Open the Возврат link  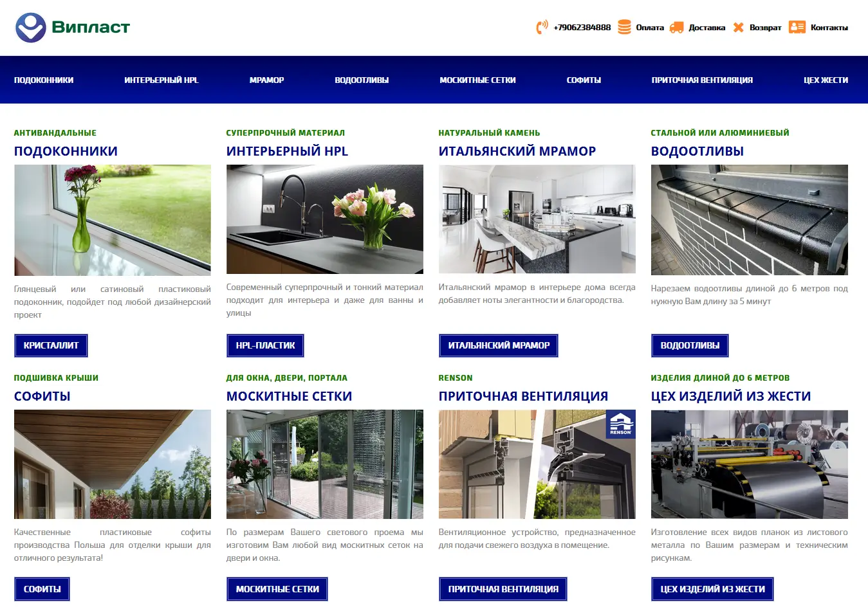[765, 28]
